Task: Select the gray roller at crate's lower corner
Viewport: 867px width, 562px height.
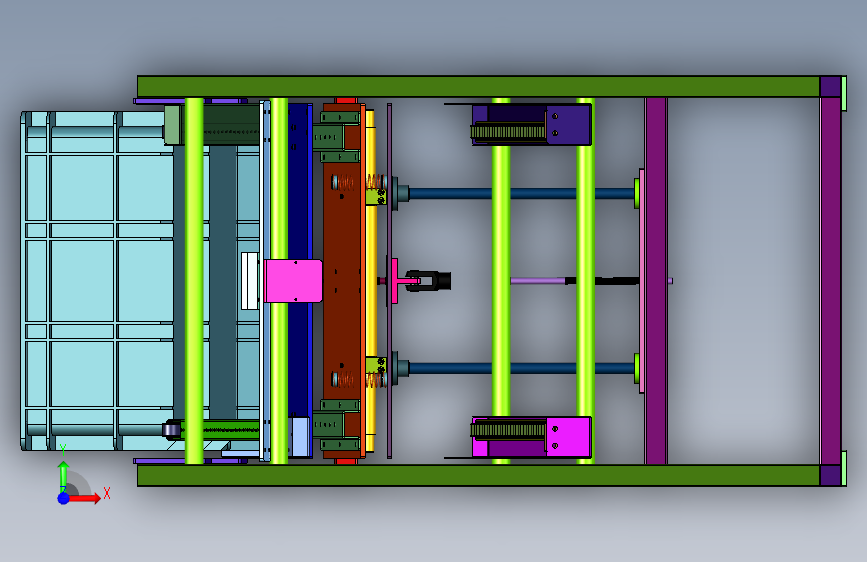Action: point(172,430)
